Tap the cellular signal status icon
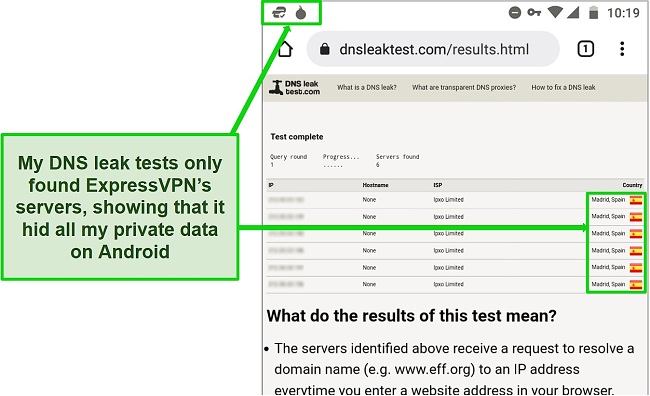This screenshot has width=650, height=396. pyautogui.click(x=572, y=12)
